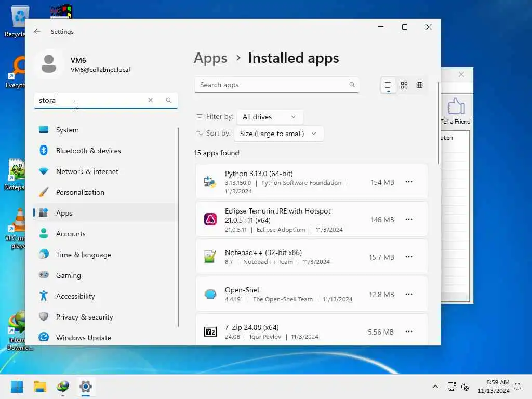Screen dimensions: 532x399
Task: Open Internet Download Manager from taskbar
Action: 63,387
